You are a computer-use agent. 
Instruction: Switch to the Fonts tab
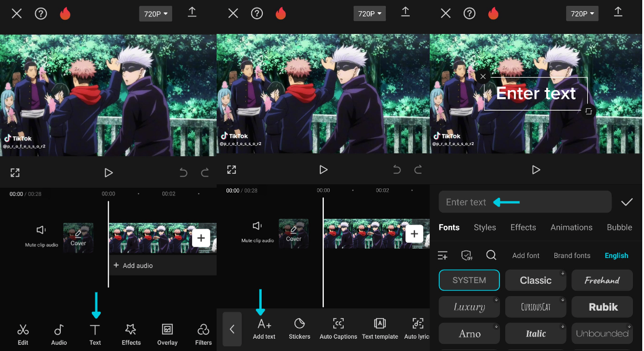coord(449,228)
